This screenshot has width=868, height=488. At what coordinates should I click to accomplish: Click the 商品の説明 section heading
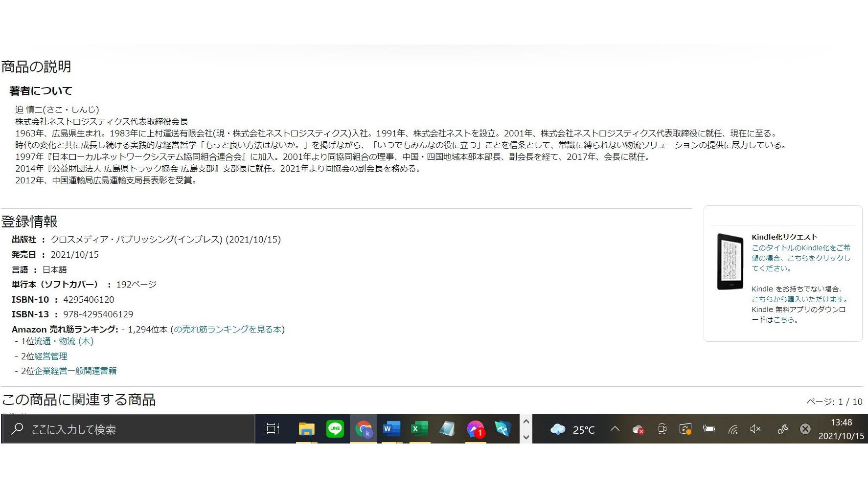pyautogui.click(x=36, y=67)
